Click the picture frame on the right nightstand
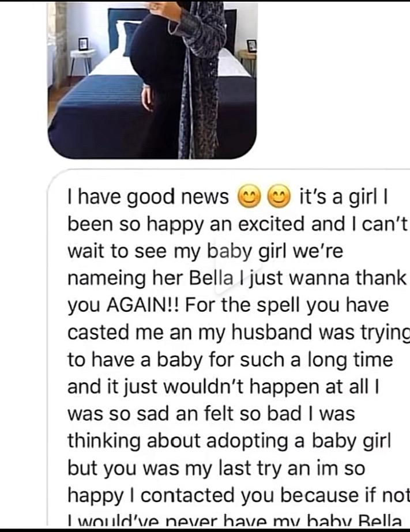Image resolution: width=410 pixels, height=532 pixels. pyautogui.click(x=251, y=46)
